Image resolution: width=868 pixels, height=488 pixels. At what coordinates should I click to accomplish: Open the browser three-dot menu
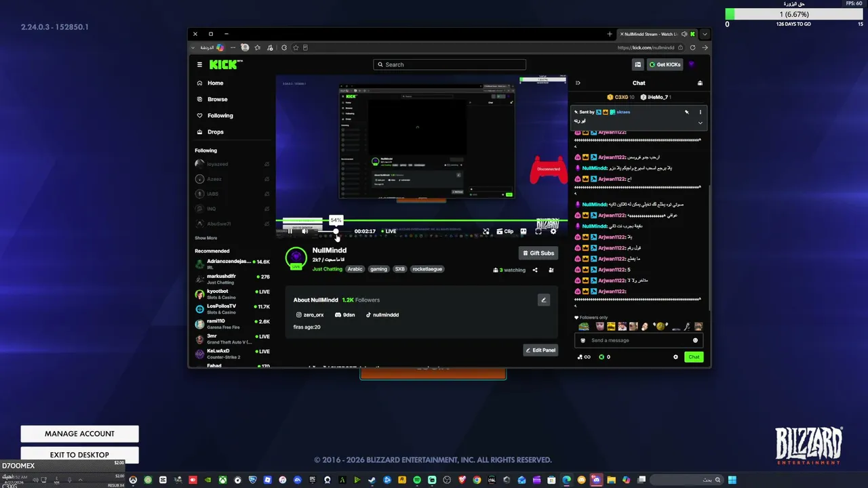point(233,47)
